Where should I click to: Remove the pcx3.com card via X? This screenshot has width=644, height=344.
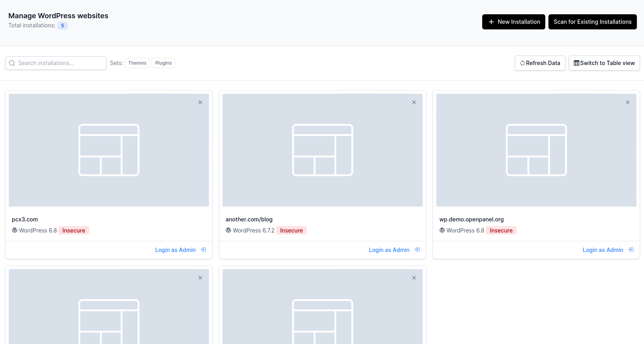tap(200, 102)
